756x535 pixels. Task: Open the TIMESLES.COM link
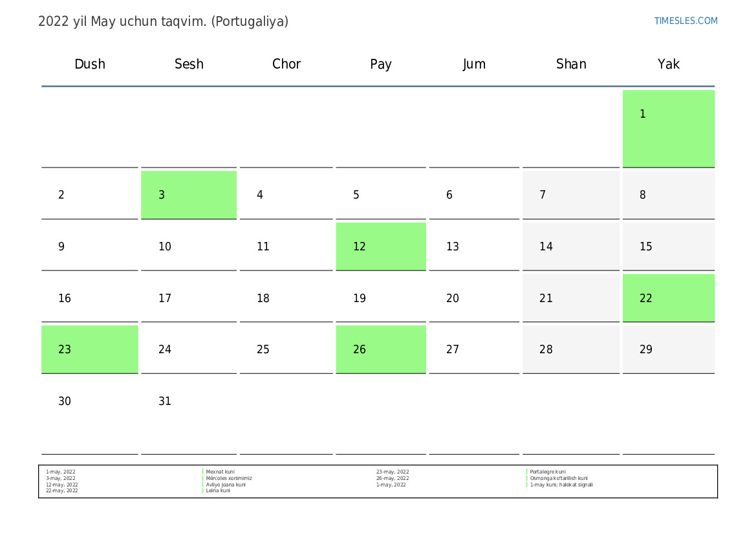click(686, 21)
